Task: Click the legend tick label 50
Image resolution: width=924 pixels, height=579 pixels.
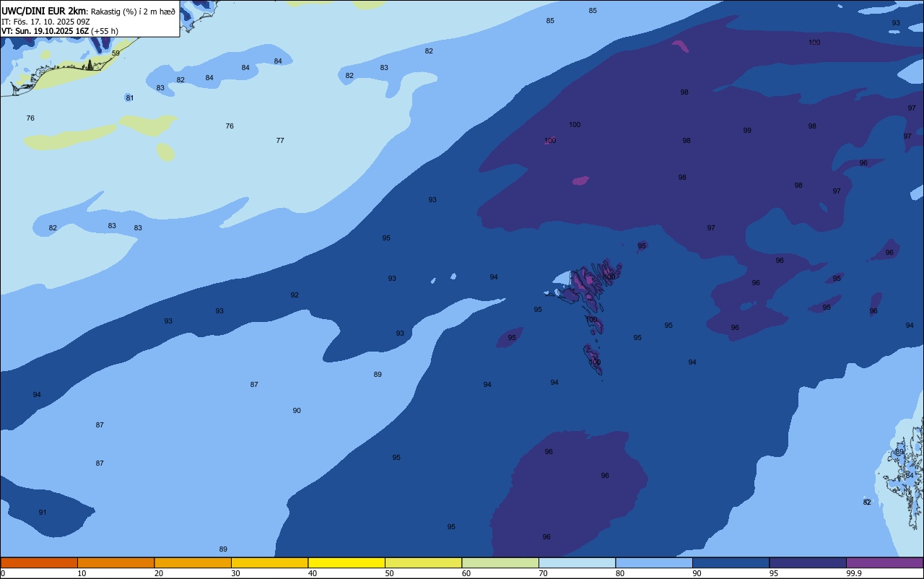Action: (389, 573)
